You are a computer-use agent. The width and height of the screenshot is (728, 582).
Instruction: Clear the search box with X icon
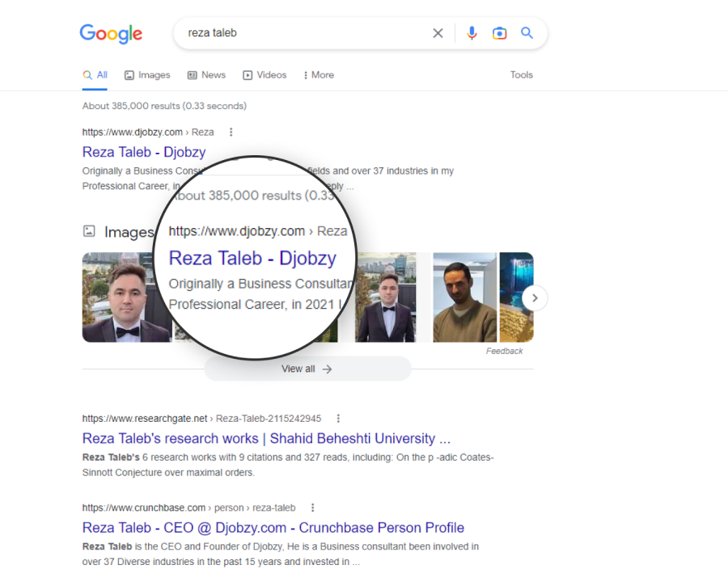[438, 33]
